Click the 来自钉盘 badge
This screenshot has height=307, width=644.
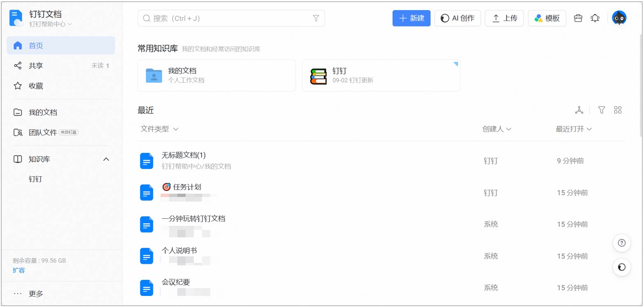(68, 133)
